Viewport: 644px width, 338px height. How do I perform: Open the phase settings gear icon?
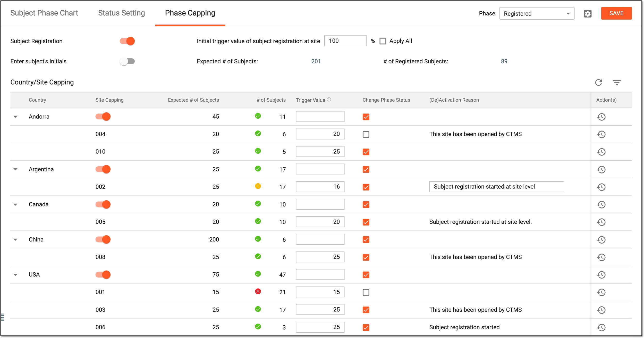click(x=588, y=14)
